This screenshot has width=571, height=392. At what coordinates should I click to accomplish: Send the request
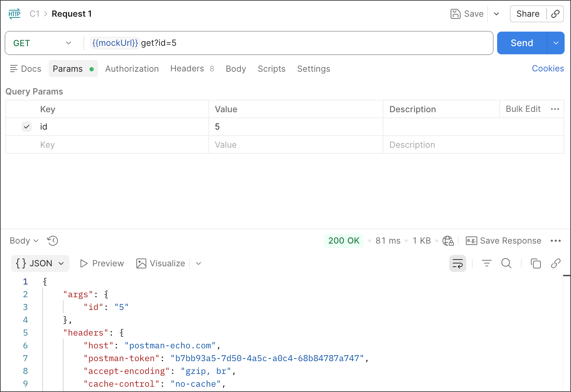(x=522, y=43)
